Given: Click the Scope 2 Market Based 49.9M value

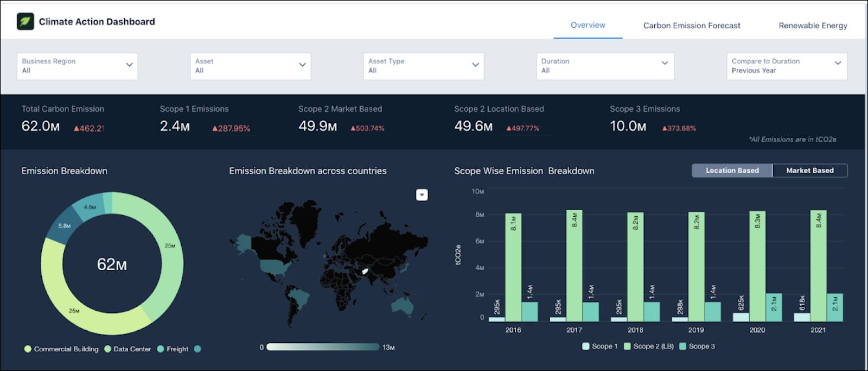Looking at the screenshot, I should coord(318,126).
